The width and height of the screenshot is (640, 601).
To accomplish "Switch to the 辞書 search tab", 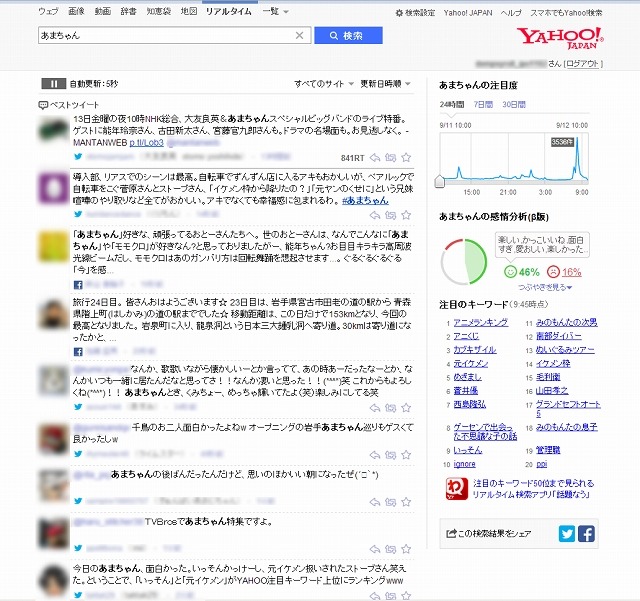I will 129,11.
